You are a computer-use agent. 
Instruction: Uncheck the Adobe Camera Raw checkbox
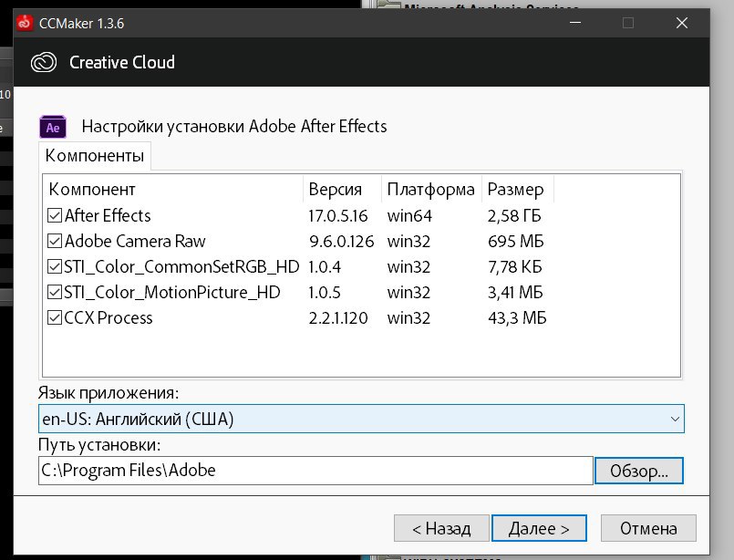(55, 241)
